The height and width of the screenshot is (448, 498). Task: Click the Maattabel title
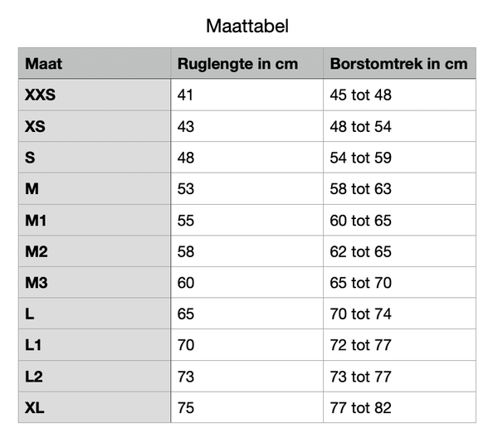click(x=247, y=27)
